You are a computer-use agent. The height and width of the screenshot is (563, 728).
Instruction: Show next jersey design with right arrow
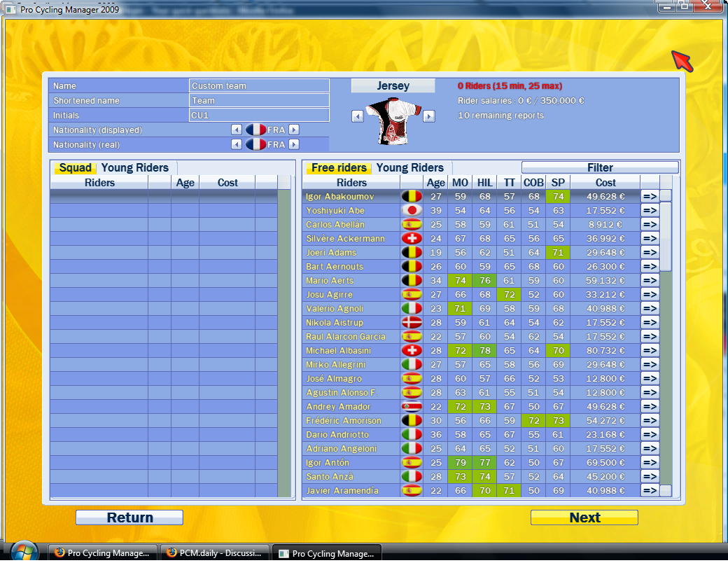tap(429, 116)
